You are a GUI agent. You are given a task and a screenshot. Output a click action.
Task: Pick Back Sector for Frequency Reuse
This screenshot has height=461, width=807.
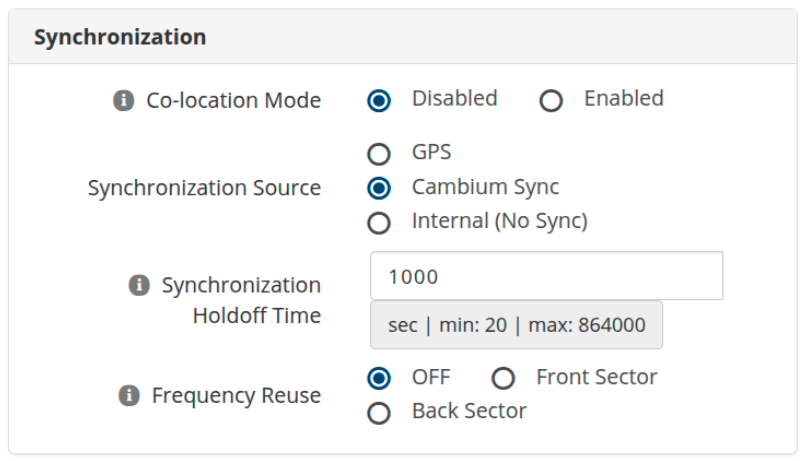pos(378,413)
